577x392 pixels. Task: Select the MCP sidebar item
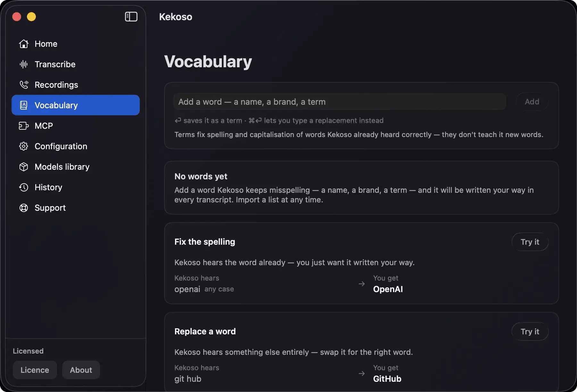click(x=76, y=126)
